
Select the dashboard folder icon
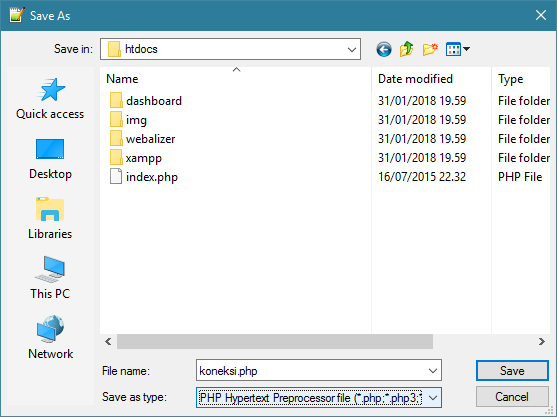click(116, 101)
